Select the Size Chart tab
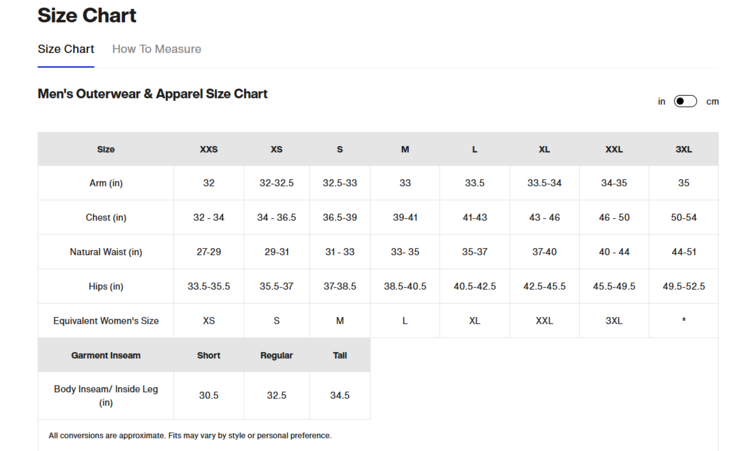The image size is (750, 451). point(66,49)
